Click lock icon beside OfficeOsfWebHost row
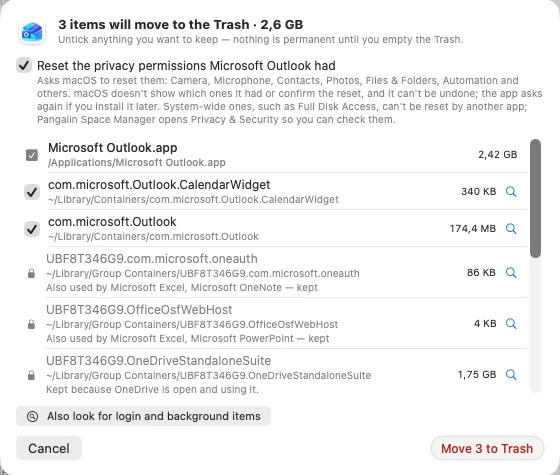 31,324
